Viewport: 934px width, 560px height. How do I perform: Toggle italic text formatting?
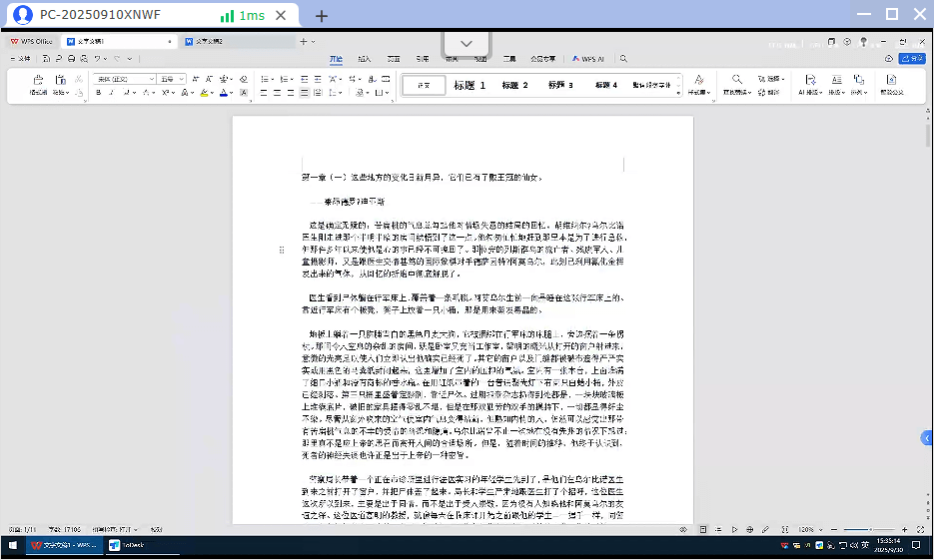point(111,93)
